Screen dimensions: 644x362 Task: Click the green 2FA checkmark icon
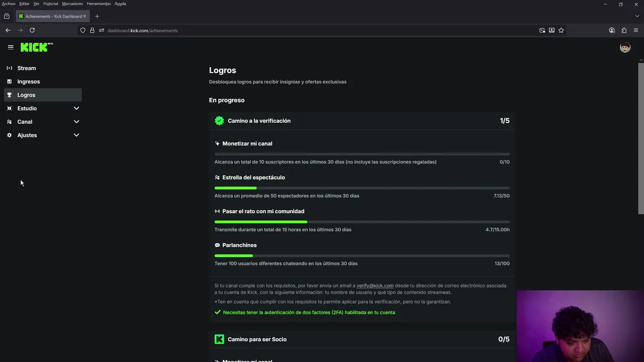pyautogui.click(x=218, y=312)
